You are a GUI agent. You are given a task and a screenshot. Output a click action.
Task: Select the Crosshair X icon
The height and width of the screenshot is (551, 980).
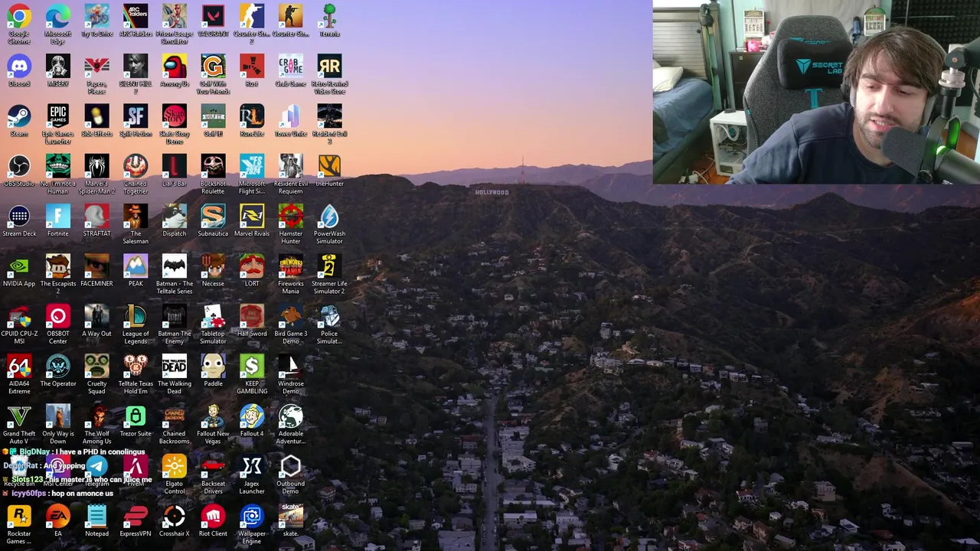click(x=175, y=517)
